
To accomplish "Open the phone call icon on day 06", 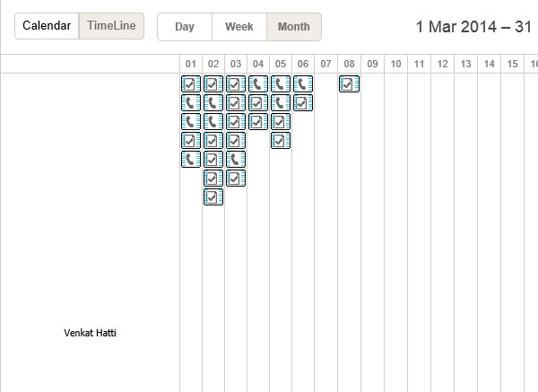I will (x=304, y=84).
